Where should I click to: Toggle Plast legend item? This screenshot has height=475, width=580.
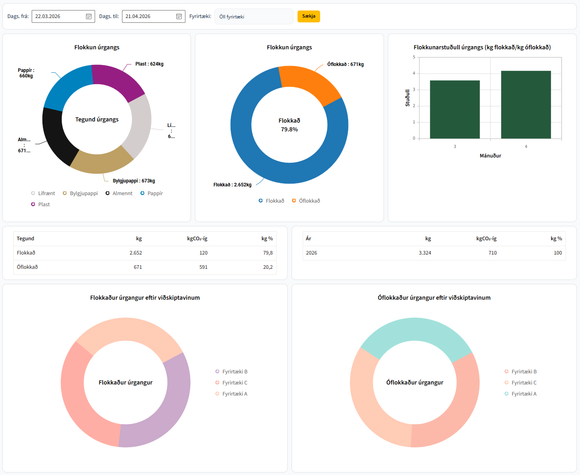click(x=40, y=204)
